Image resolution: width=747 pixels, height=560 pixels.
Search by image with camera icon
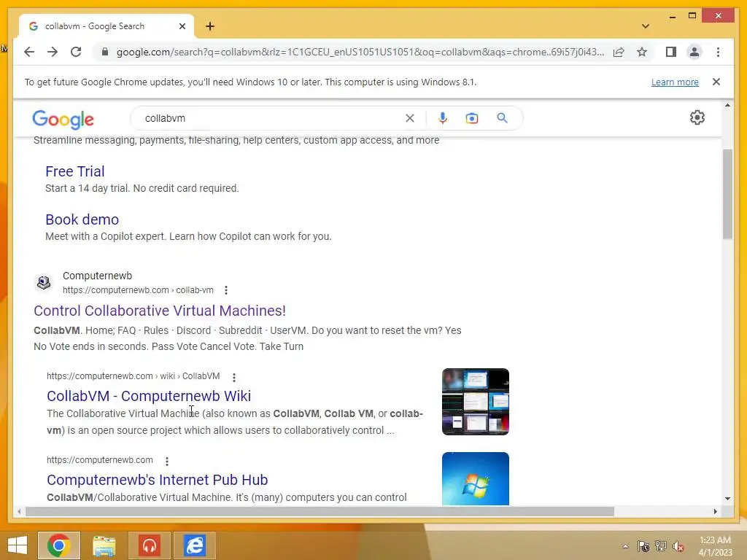[x=472, y=118]
